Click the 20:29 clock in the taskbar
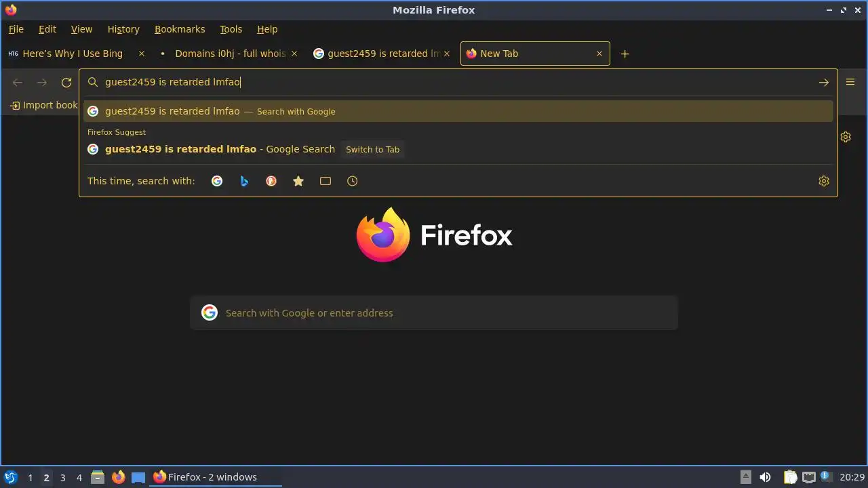This screenshot has height=488, width=868. click(x=852, y=477)
